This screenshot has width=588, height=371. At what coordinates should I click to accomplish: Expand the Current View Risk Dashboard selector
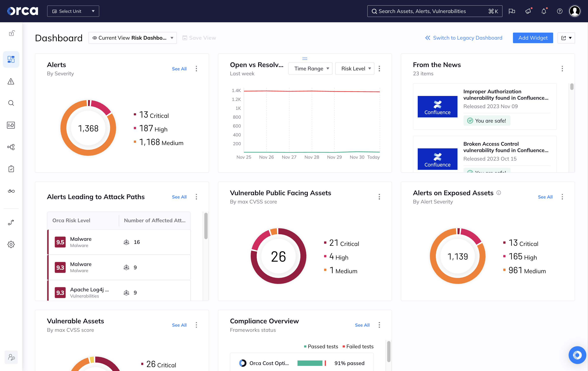click(133, 38)
